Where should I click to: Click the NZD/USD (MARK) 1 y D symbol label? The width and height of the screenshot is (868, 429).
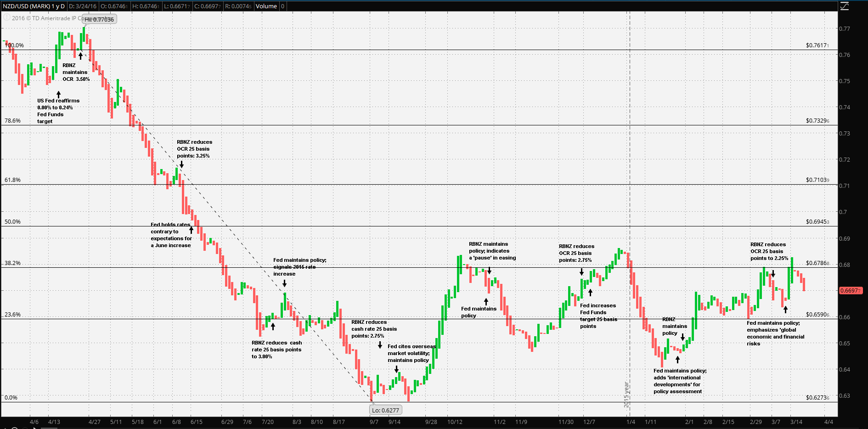(x=34, y=6)
